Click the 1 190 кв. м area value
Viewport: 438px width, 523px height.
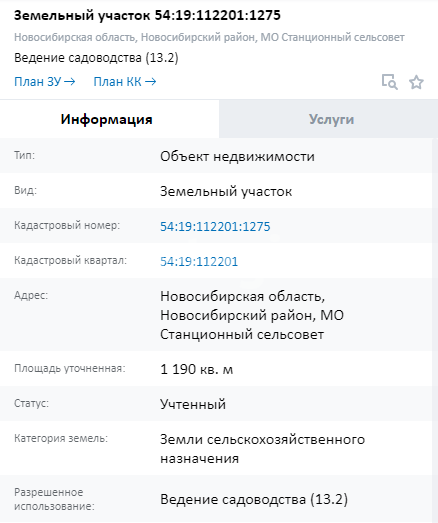click(196, 369)
